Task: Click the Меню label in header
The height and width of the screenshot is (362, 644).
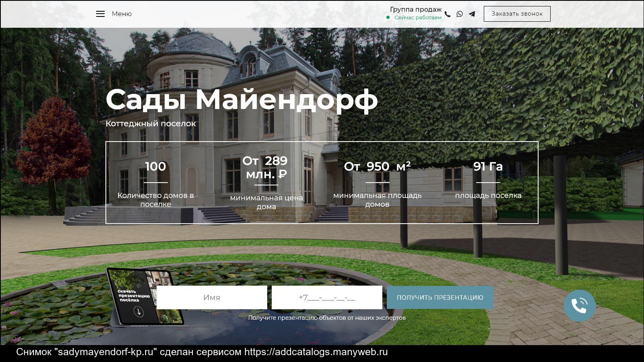Action: [x=122, y=14]
